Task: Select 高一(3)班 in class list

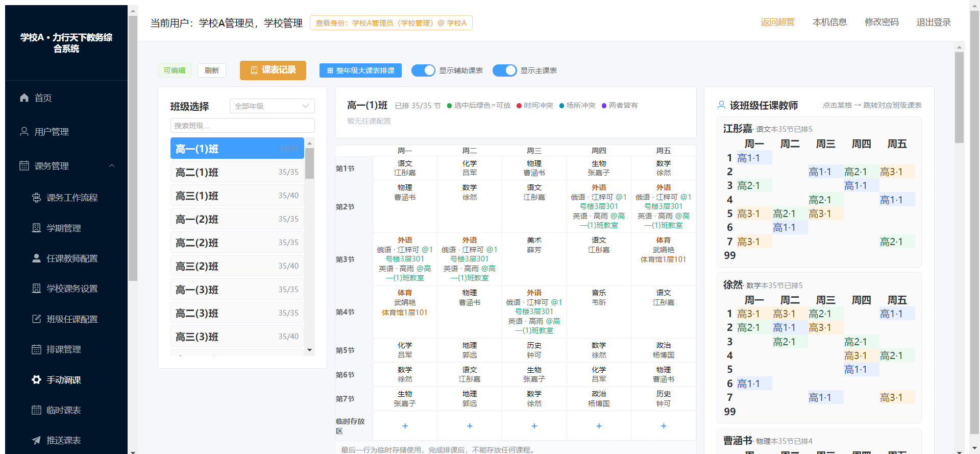Action: [x=237, y=290]
